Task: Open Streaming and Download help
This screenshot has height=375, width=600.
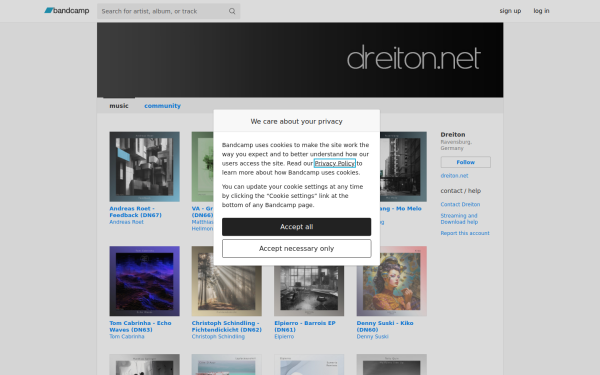Action: tap(459, 219)
